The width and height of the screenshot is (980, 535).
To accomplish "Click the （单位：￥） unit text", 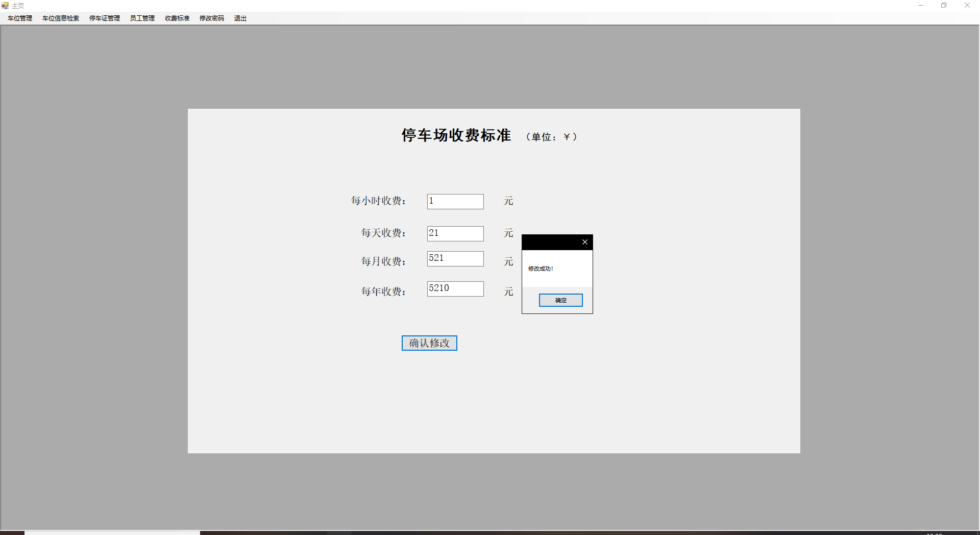I will click(x=552, y=137).
